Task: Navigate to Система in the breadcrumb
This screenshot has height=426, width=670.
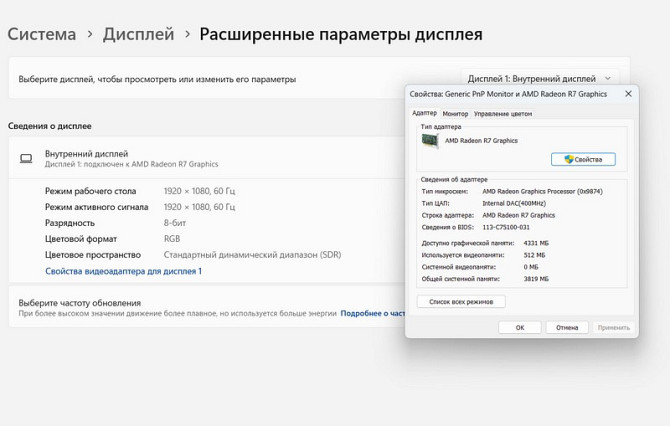Action: (x=42, y=34)
